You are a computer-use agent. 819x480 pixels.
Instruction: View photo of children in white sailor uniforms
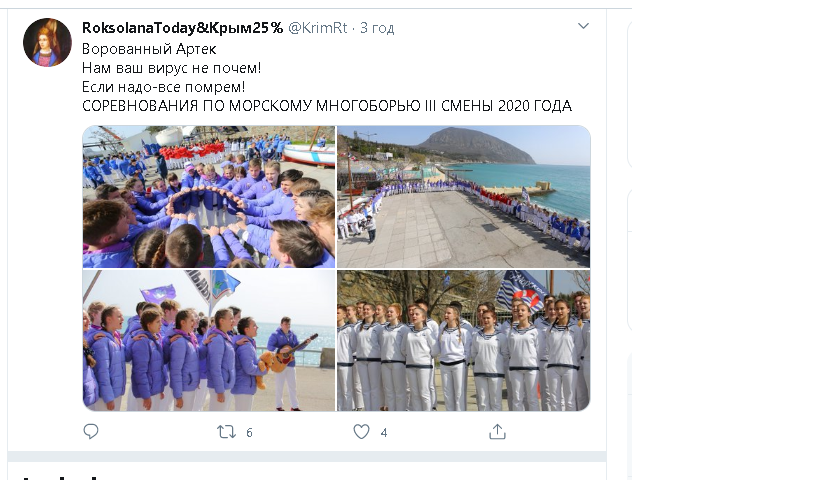(x=464, y=341)
